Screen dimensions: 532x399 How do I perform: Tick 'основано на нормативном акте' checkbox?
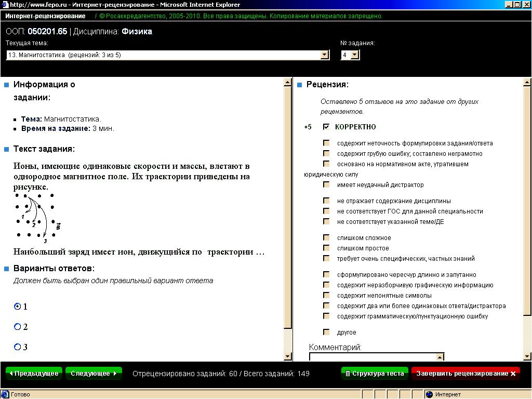(326, 164)
